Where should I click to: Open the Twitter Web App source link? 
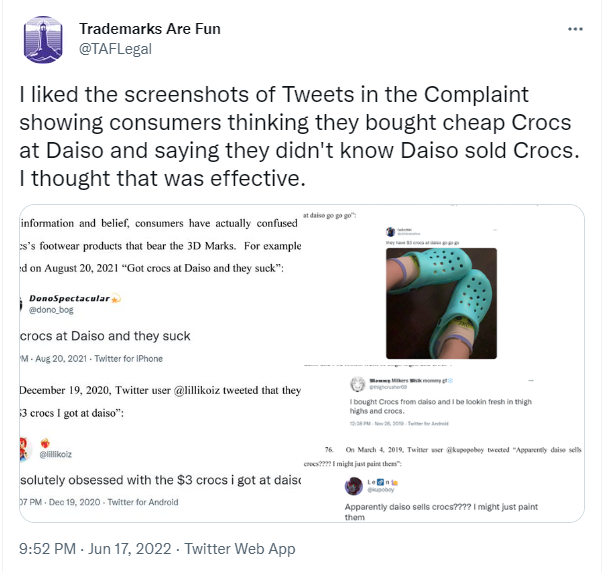[241, 548]
